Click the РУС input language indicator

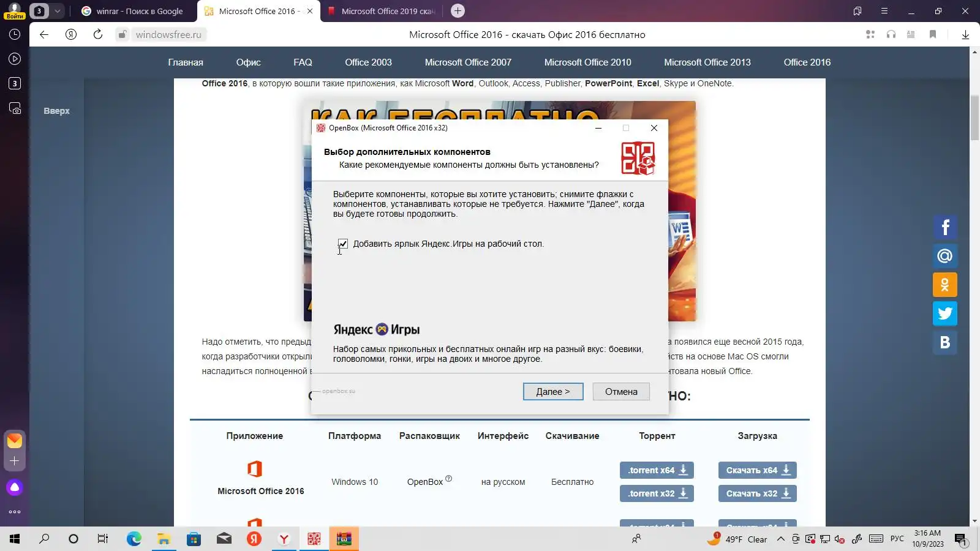[897, 539]
